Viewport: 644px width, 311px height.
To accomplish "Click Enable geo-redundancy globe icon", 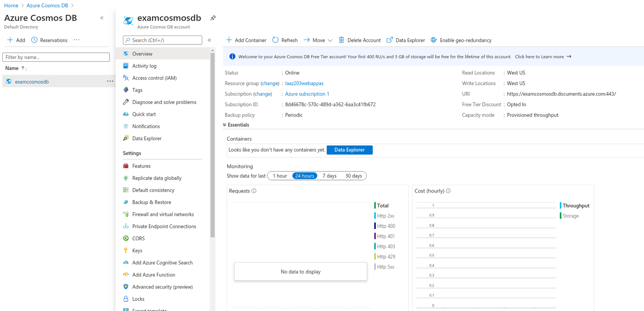I will pyautogui.click(x=434, y=40).
